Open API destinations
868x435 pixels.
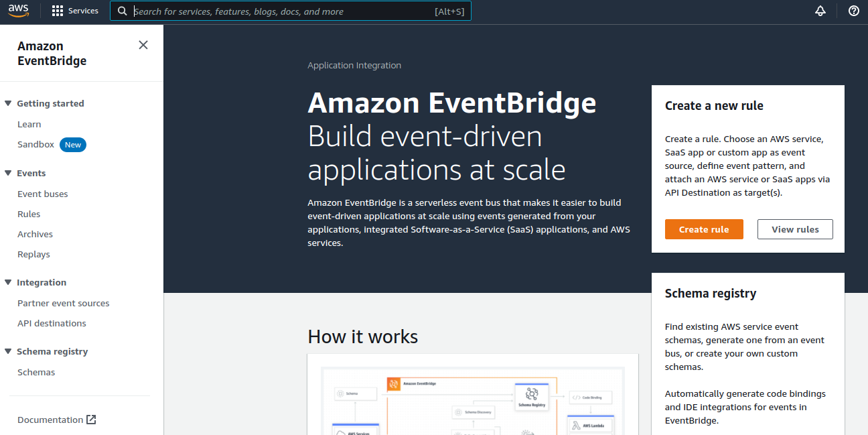(52, 323)
